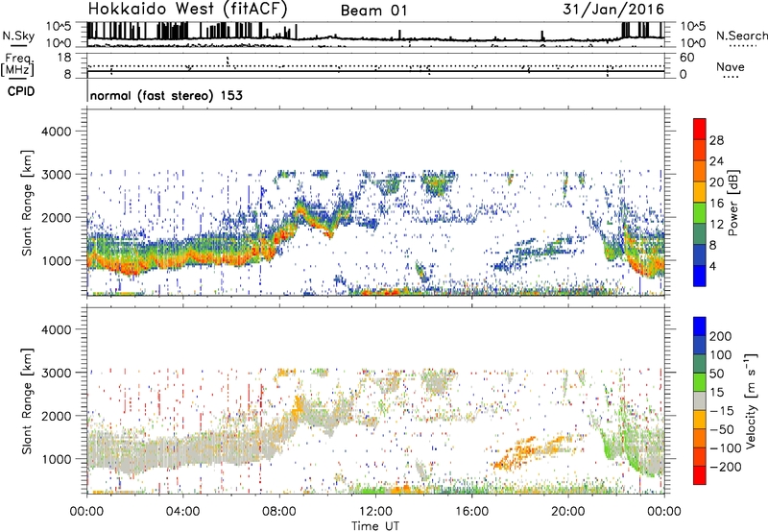Click the 'CPID' label
Screen dimensions: 768x532
(x=21, y=91)
